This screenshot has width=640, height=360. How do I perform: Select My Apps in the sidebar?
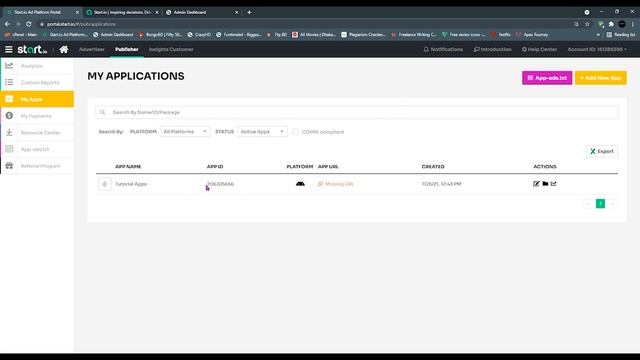click(x=37, y=99)
